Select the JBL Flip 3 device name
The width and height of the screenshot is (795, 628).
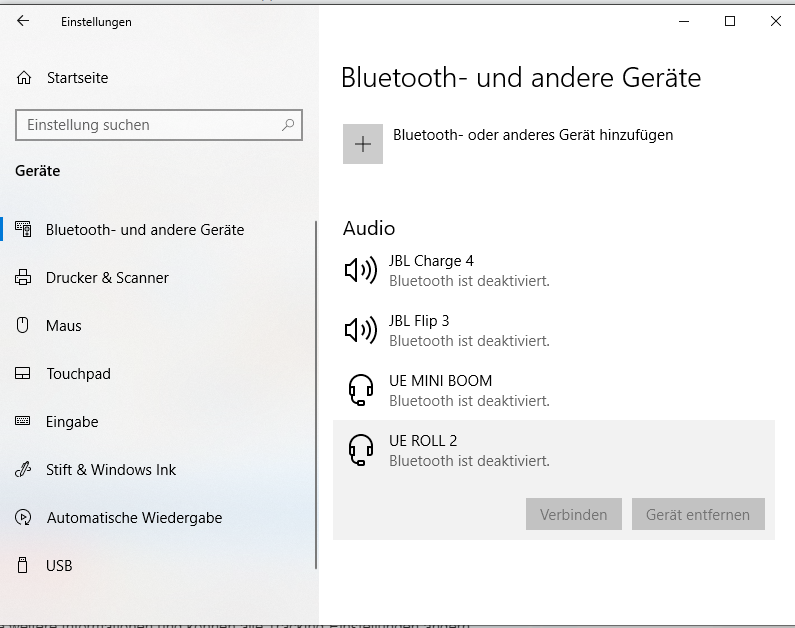tap(419, 321)
